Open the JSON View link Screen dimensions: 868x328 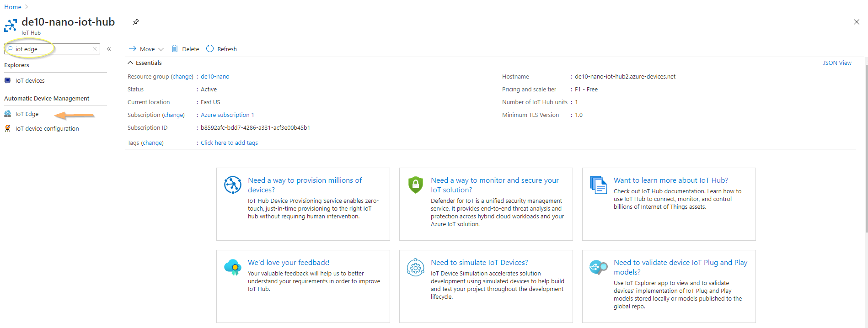(x=837, y=63)
